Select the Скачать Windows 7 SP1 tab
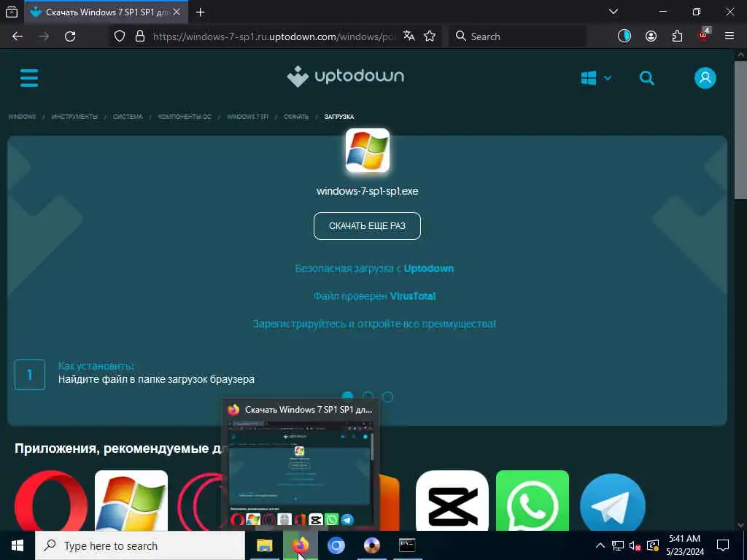The width and height of the screenshot is (747, 560). (x=106, y=12)
